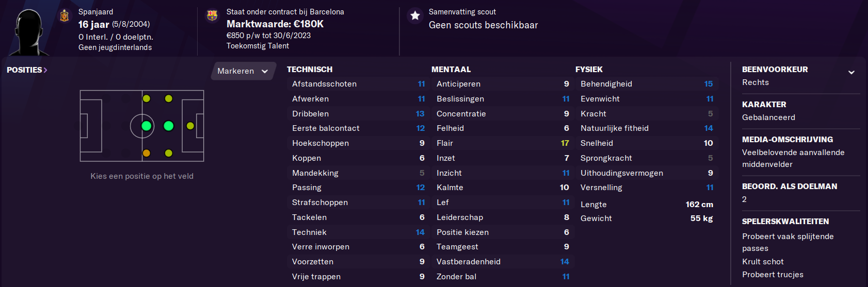Click the Mentaal column header
This screenshot has height=287, width=868.
(x=451, y=70)
